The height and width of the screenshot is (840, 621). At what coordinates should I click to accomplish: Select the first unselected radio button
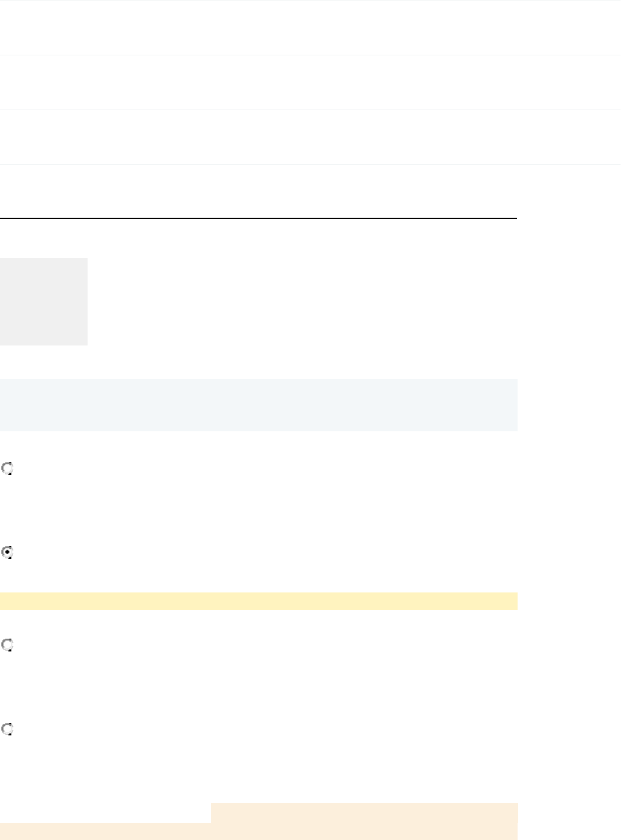pos(7,469)
